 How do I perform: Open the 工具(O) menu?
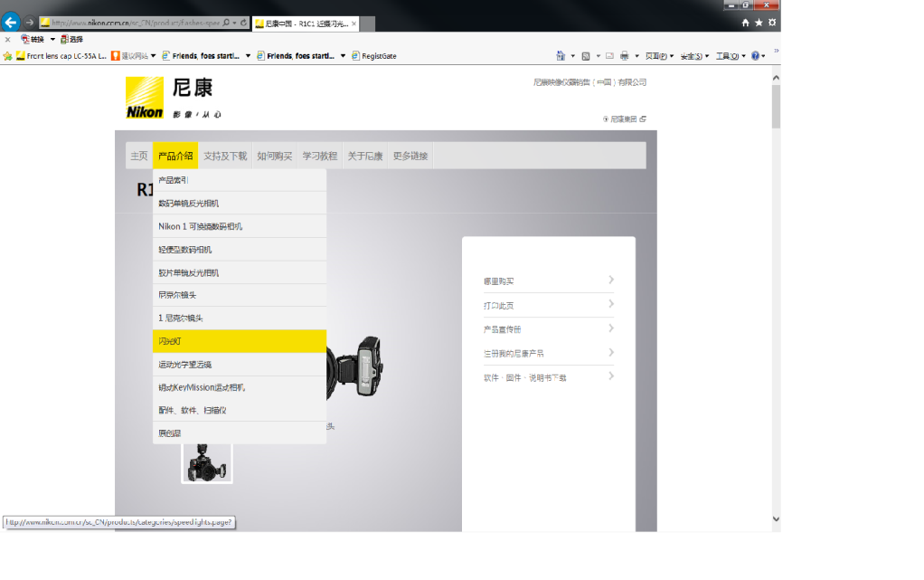(x=731, y=56)
